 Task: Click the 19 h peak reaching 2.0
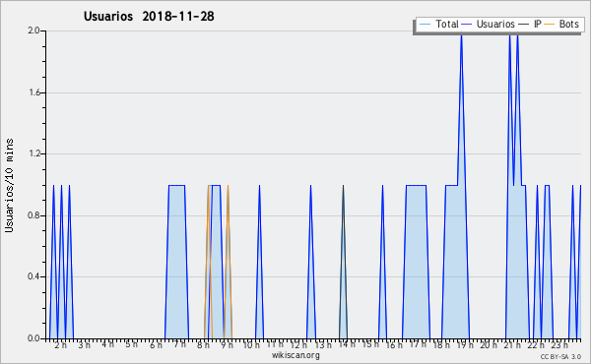point(461,37)
